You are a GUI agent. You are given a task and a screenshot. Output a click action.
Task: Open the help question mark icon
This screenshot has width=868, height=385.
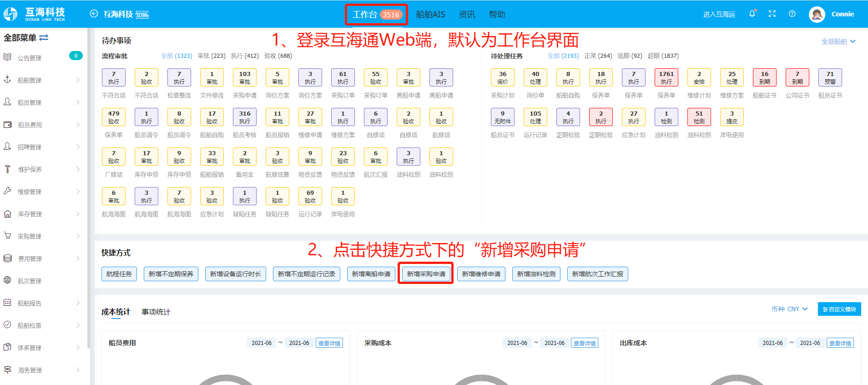[x=792, y=14]
